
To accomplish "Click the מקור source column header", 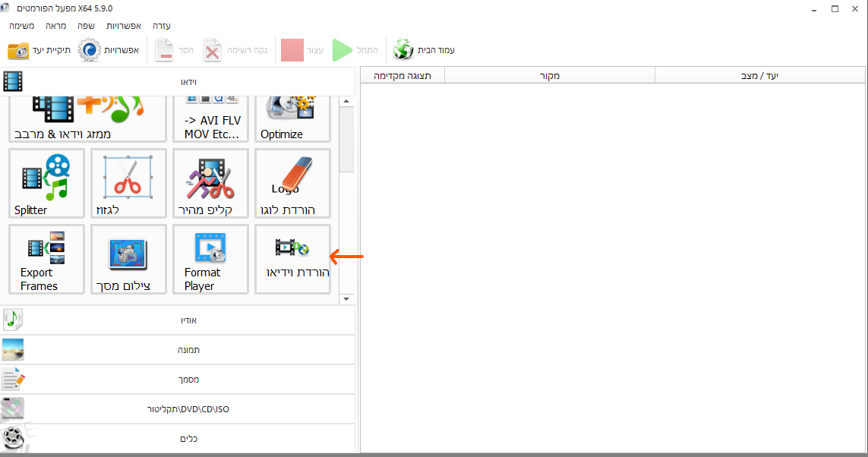I will 550,76.
